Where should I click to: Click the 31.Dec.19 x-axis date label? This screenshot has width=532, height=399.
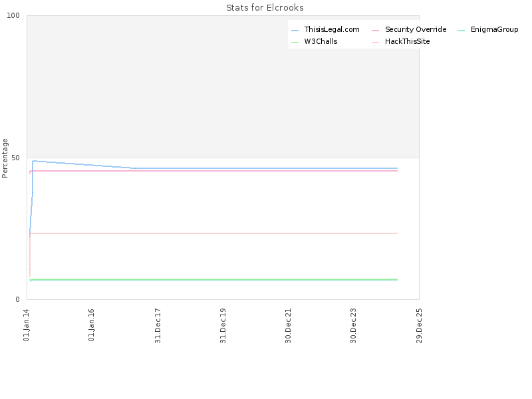tap(223, 326)
